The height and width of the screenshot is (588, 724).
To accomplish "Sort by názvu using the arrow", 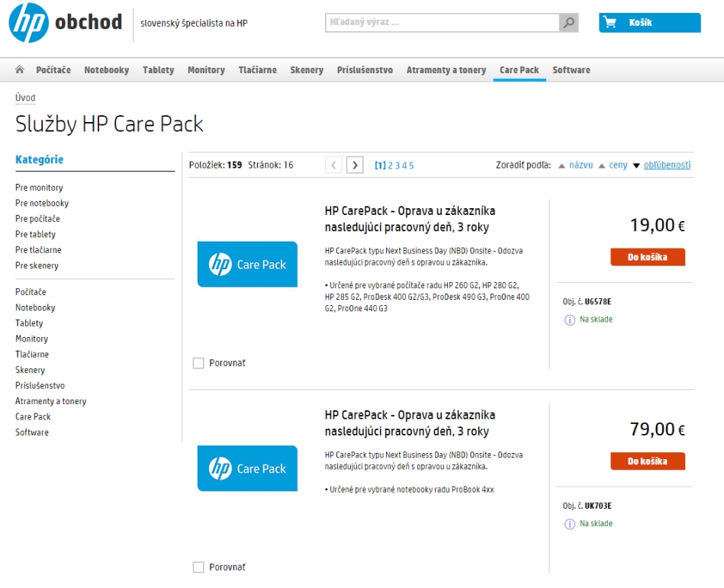I will coord(562,165).
